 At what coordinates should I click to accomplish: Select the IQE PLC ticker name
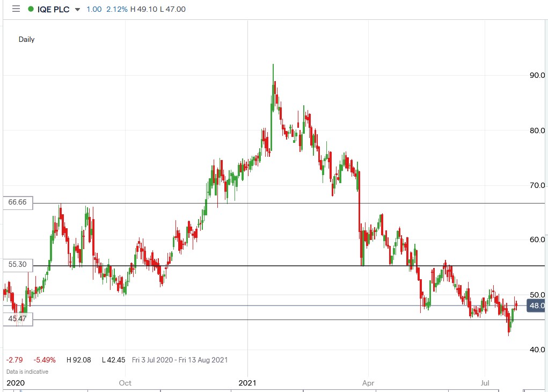pyautogui.click(x=52, y=9)
